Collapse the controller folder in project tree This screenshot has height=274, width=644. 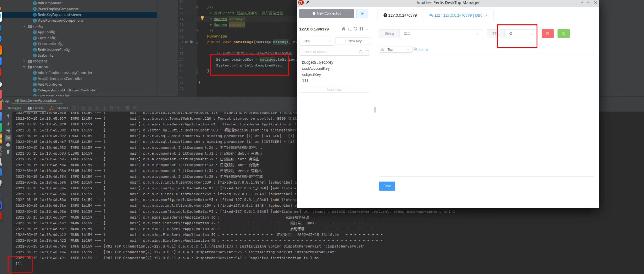24,67
